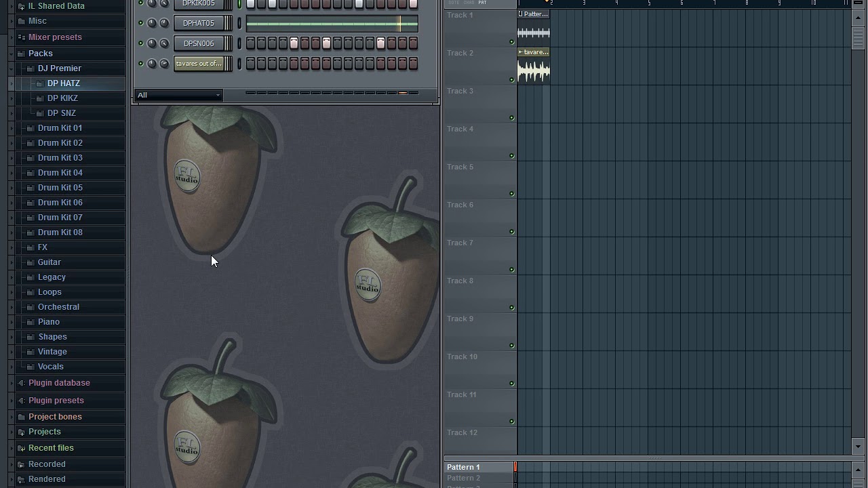Click the DPSN006 volume knob
The image size is (868, 488).
(x=163, y=43)
